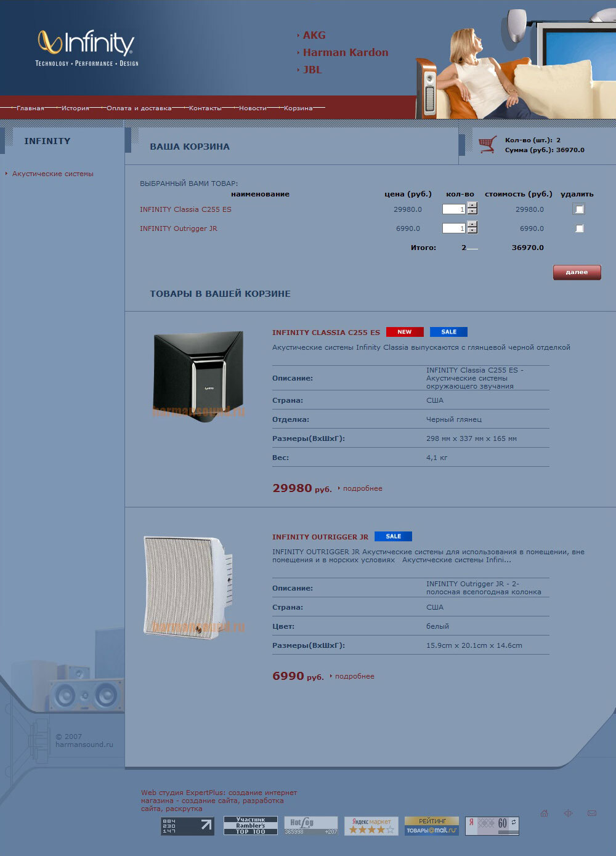Click the 4,1 кг weight value
The height and width of the screenshot is (856, 616).
tap(437, 458)
